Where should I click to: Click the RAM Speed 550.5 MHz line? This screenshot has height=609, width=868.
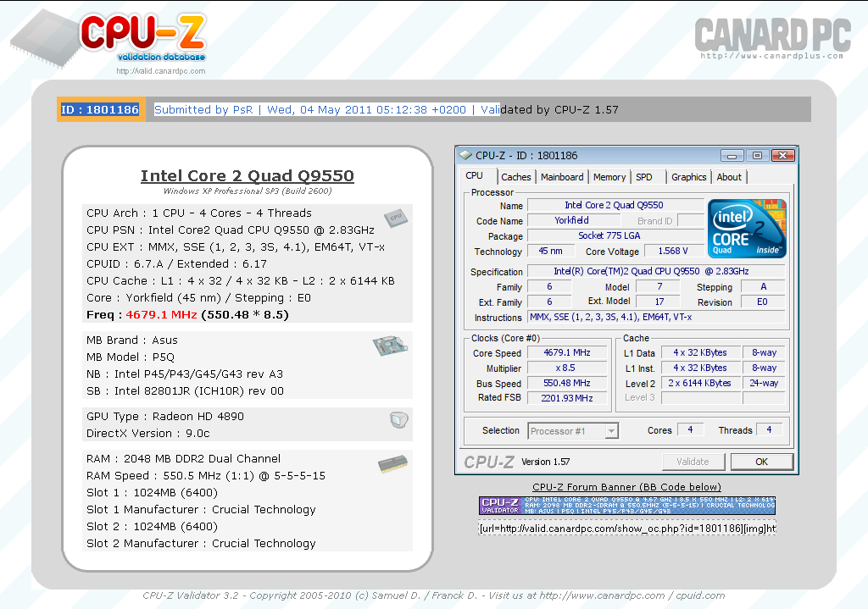[x=206, y=476]
